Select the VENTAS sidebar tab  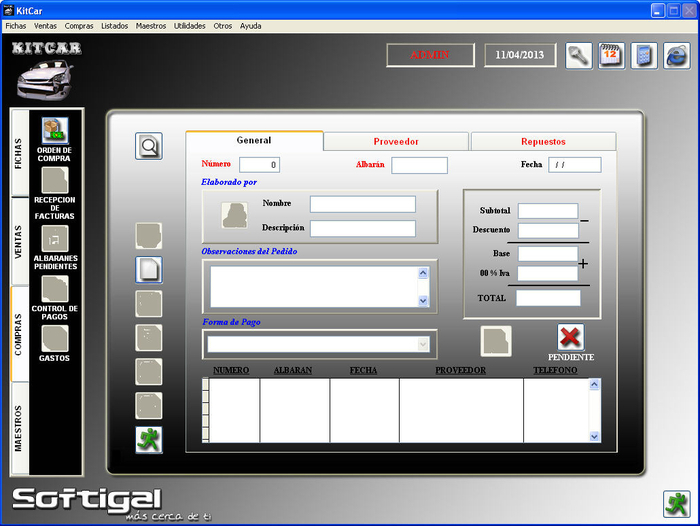(19, 241)
